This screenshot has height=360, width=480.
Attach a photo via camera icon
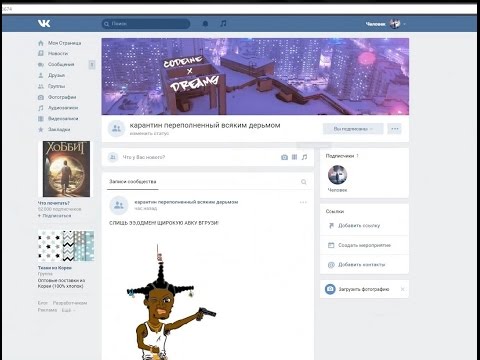coord(284,157)
